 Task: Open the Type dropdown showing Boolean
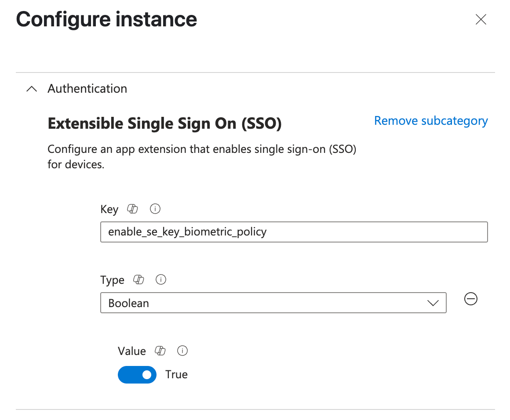coord(273,303)
